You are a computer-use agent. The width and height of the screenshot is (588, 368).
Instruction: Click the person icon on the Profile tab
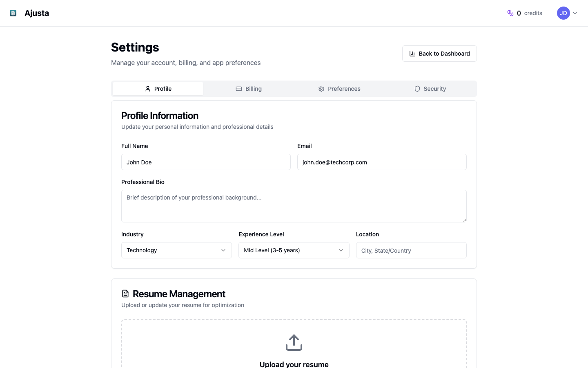coord(148,88)
